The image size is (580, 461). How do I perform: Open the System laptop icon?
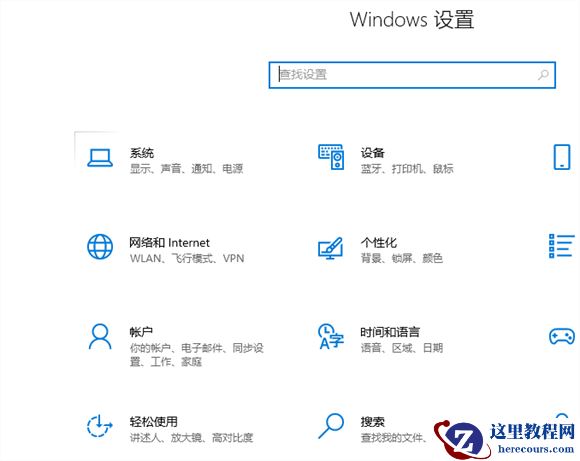tap(100, 158)
